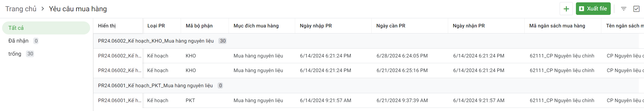Collapse the PR24.06001 PKT group row

click(155, 86)
